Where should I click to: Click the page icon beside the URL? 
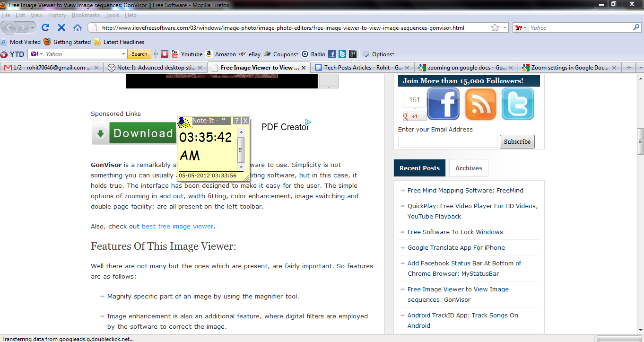(x=93, y=28)
